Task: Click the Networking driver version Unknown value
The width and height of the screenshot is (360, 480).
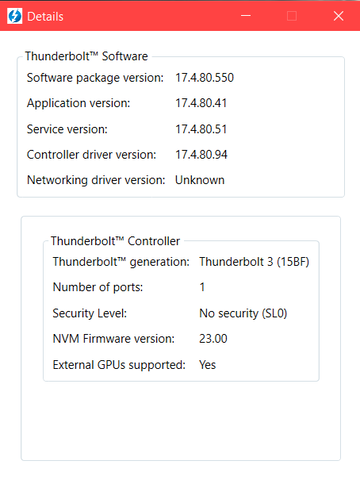Action: pyautogui.click(x=200, y=180)
